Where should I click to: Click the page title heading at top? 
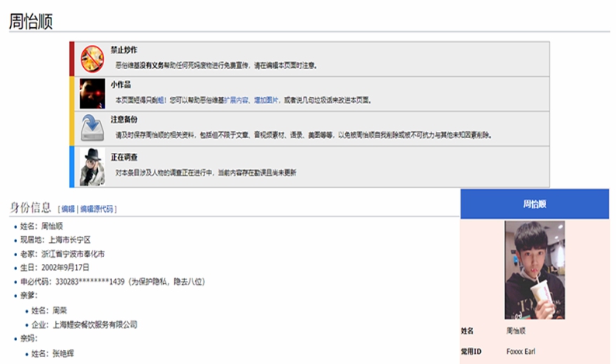[x=31, y=22]
